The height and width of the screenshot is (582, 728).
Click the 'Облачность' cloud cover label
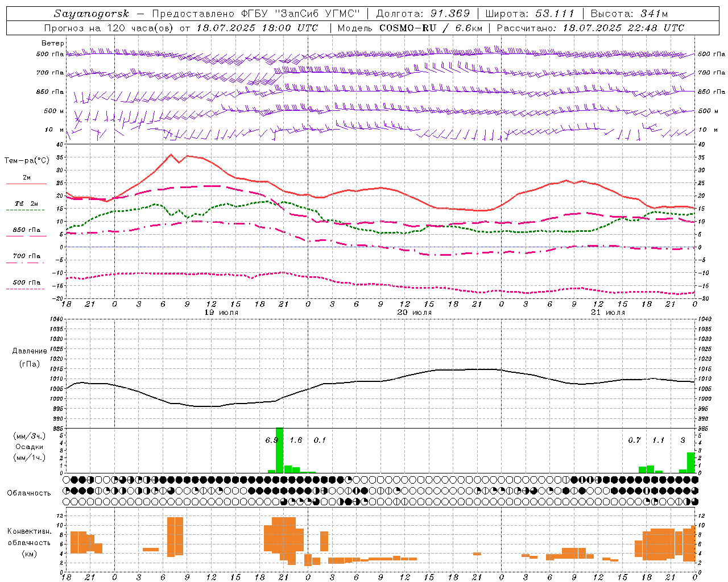(x=29, y=493)
